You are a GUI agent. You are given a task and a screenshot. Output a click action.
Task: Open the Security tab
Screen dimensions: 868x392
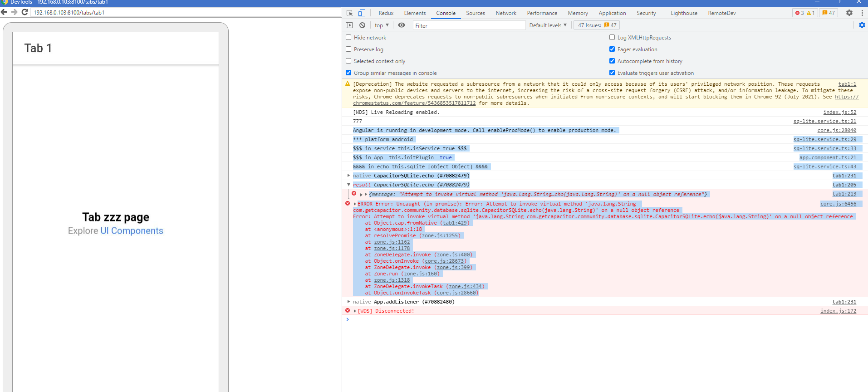coord(646,13)
